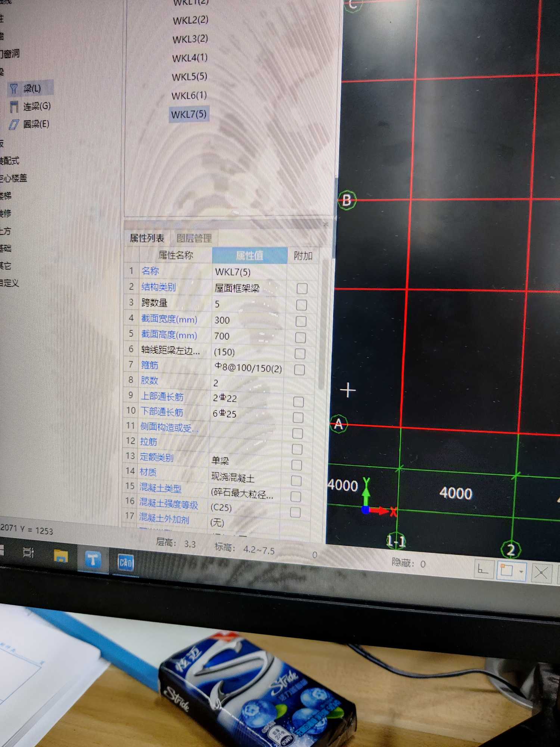The height and width of the screenshot is (747, 560).
Task: Select WKL2(2) in the component list
Action: coord(190,20)
